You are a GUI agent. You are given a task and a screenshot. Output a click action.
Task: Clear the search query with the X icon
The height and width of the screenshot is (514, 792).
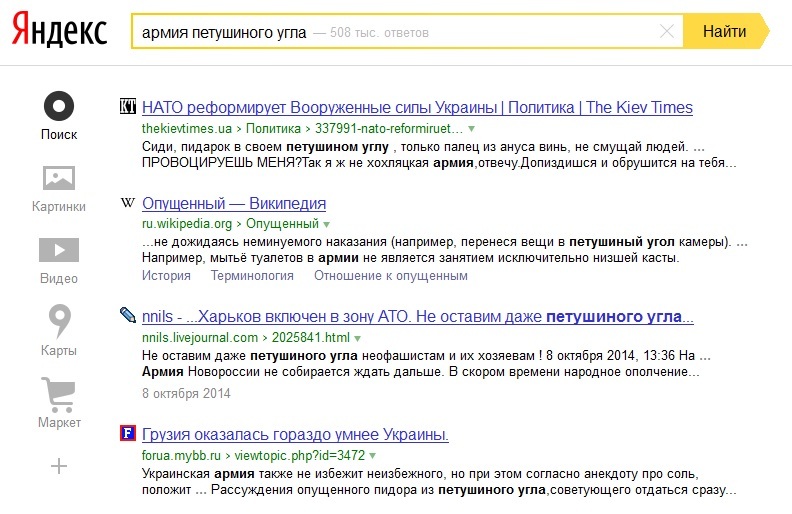[x=667, y=32]
